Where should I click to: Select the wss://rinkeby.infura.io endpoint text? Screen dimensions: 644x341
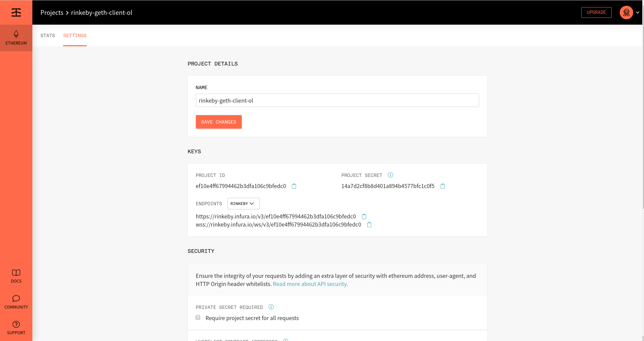(x=279, y=225)
